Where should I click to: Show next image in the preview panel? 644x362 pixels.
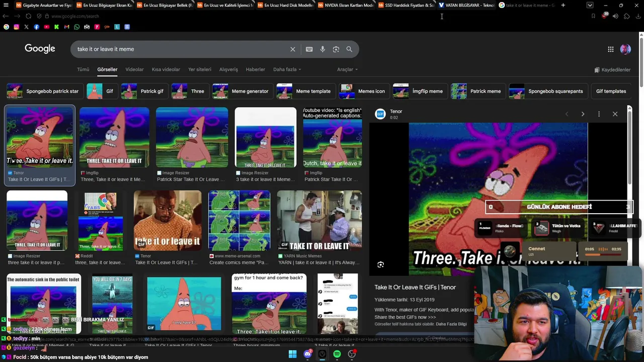pos(583,114)
